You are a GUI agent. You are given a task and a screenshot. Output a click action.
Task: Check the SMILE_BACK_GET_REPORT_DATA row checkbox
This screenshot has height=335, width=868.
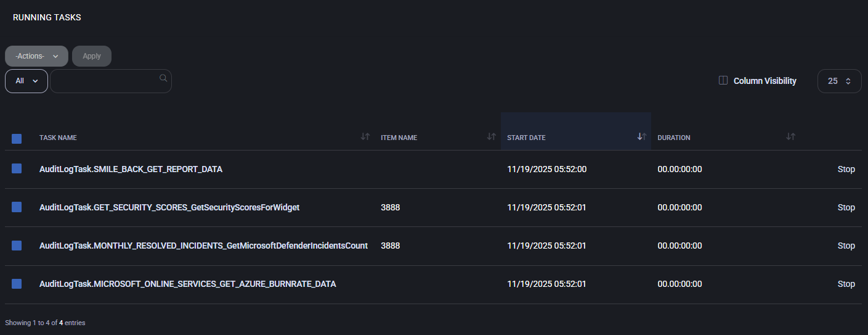click(x=17, y=168)
